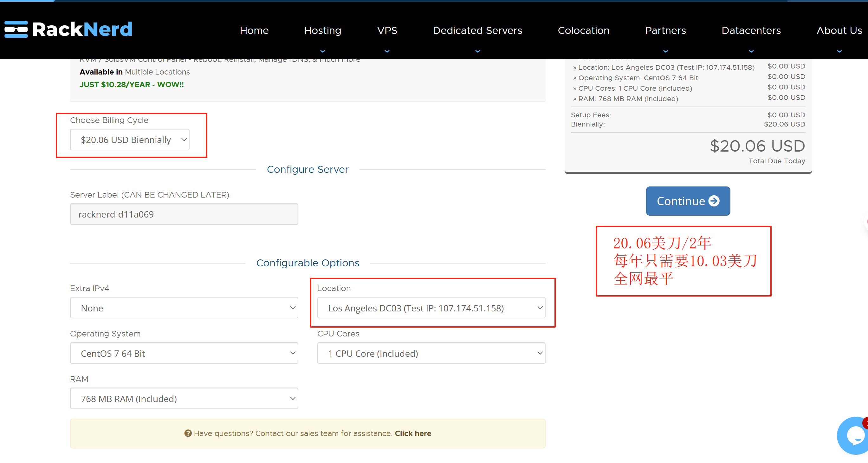Expand chevron under Datacenters menu
The height and width of the screenshot is (463, 868).
751,51
